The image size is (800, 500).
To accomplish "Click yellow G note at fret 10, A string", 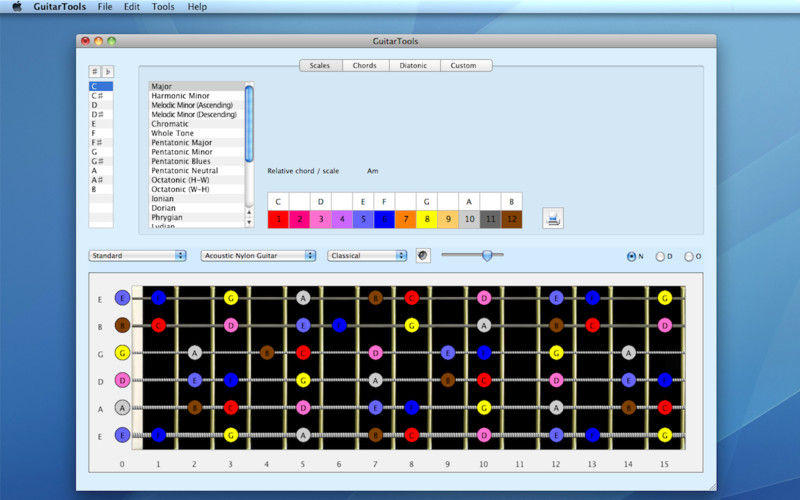I will pyautogui.click(x=484, y=407).
